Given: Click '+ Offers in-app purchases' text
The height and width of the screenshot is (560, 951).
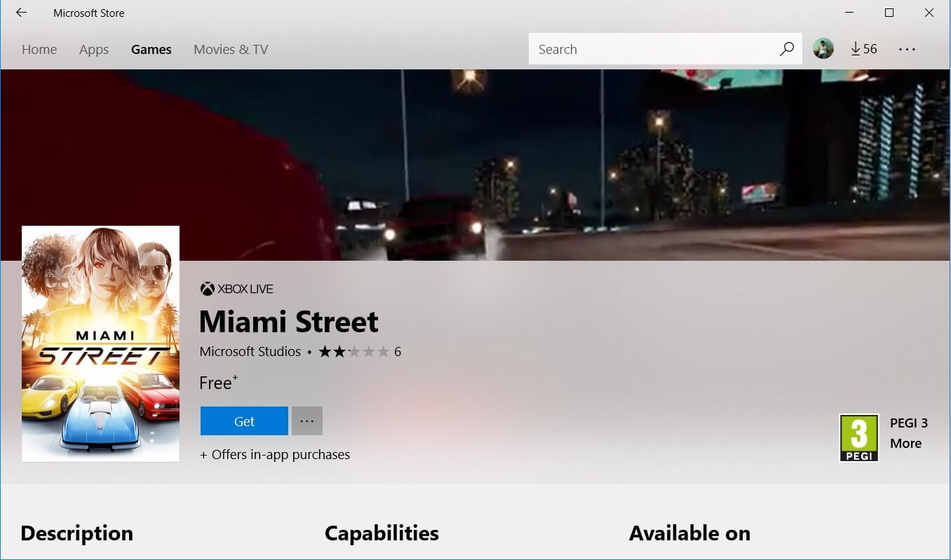Looking at the screenshot, I should click(x=275, y=454).
